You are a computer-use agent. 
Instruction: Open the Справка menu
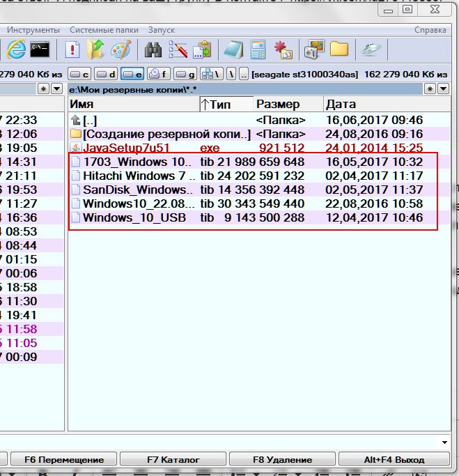pos(430,30)
